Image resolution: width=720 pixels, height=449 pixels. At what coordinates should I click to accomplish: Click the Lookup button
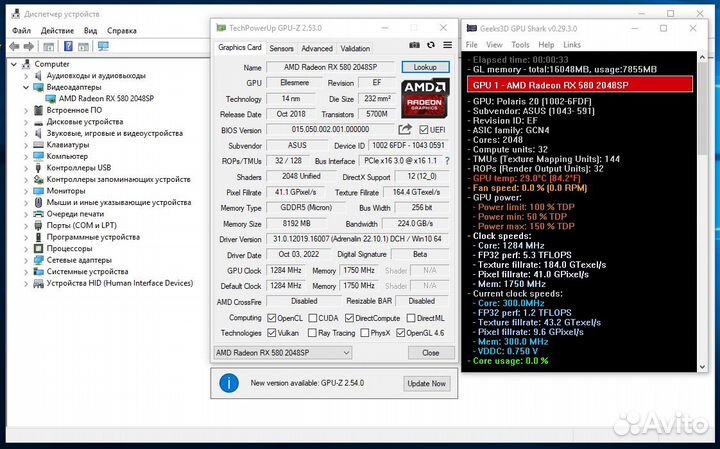click(425, 67)
